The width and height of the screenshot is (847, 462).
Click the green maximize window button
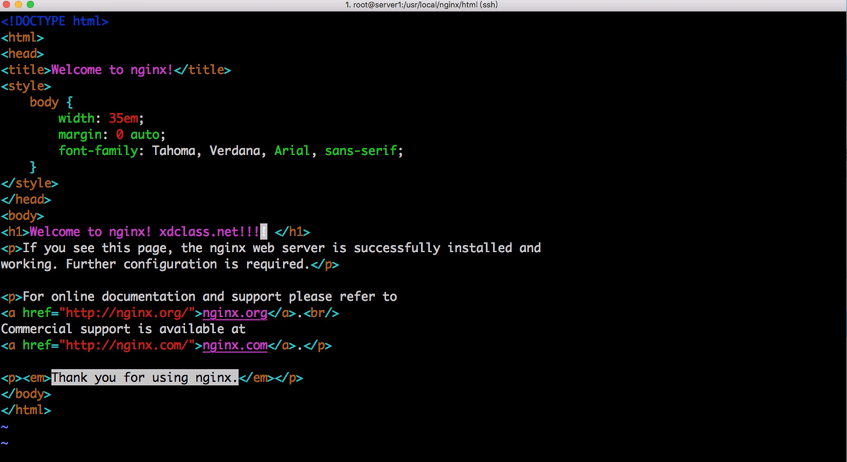(x=30, y=4)
